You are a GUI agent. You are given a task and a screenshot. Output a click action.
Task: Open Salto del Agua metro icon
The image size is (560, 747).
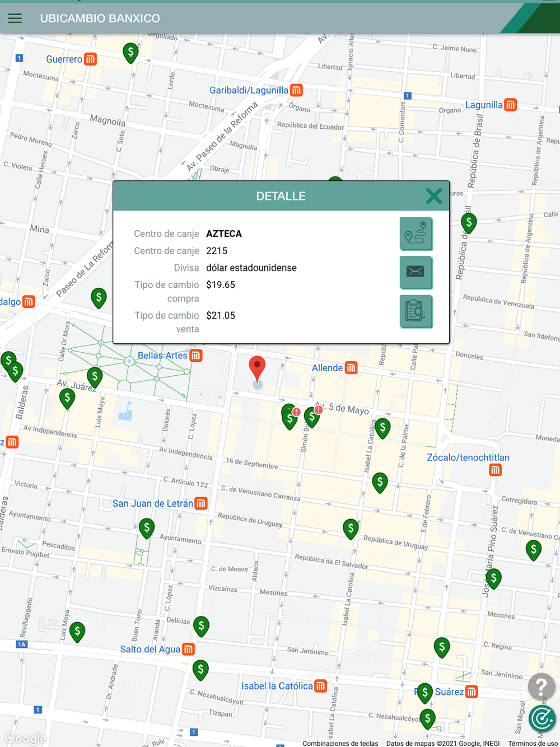click(188, 650)
